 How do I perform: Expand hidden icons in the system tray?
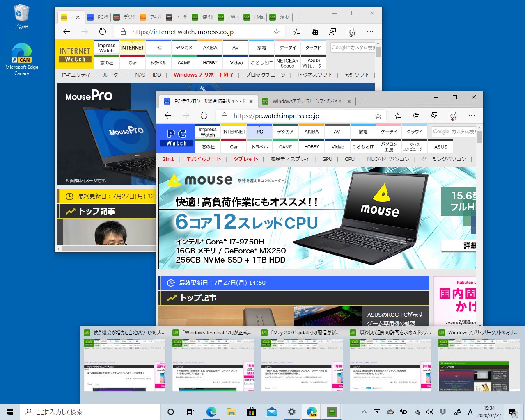click(x=364, y=412)
